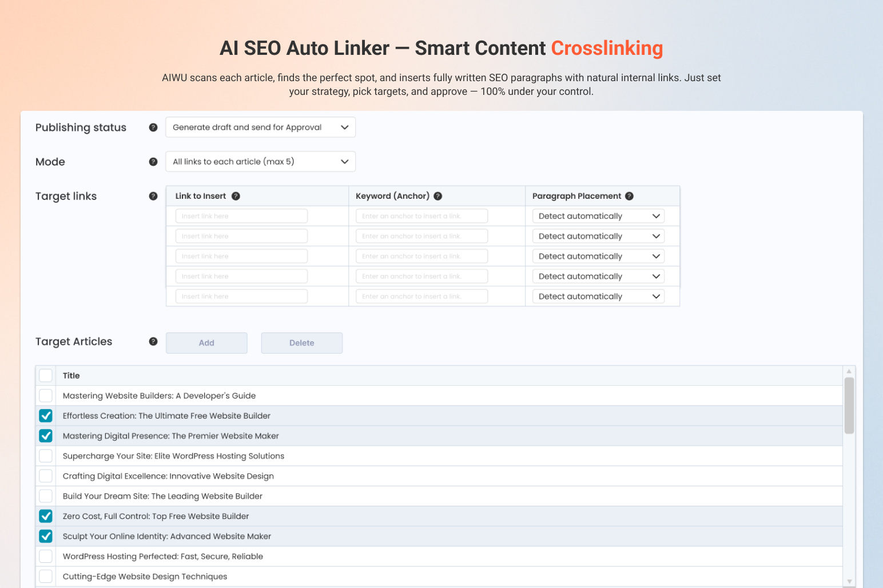Uncheck the Effortless Creation article
This screenshot has height=588, width=883.
tap(45, 415)
